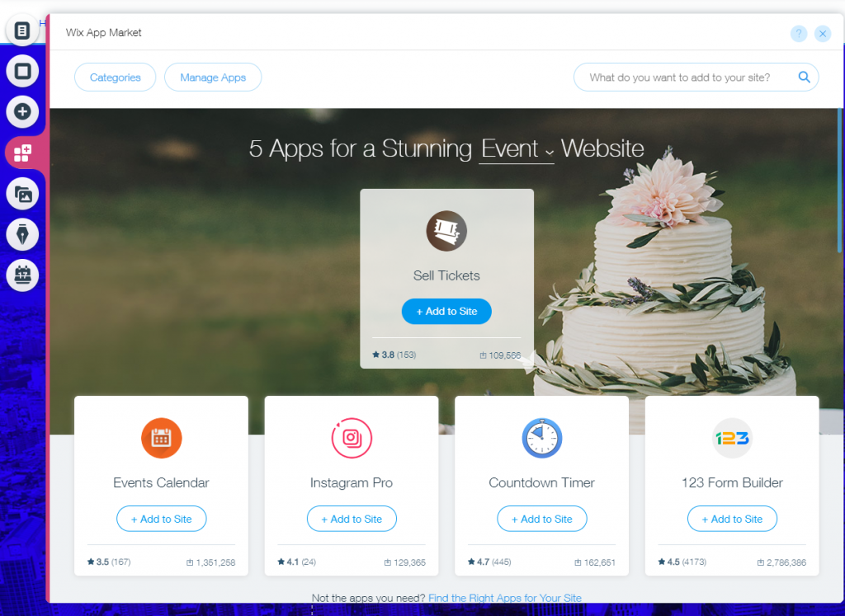The image size is (845, 616).
Task: Add Events Calendar to site
Action: tap(161, 519)
